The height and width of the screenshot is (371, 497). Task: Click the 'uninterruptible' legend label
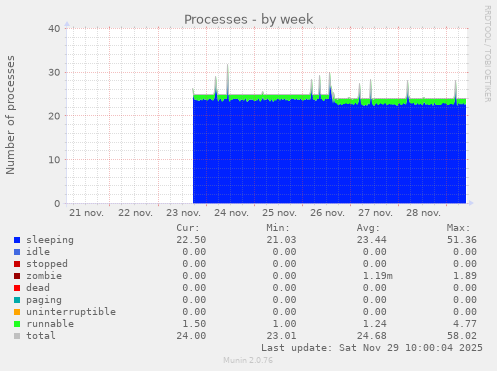click(x=71, y=312)
